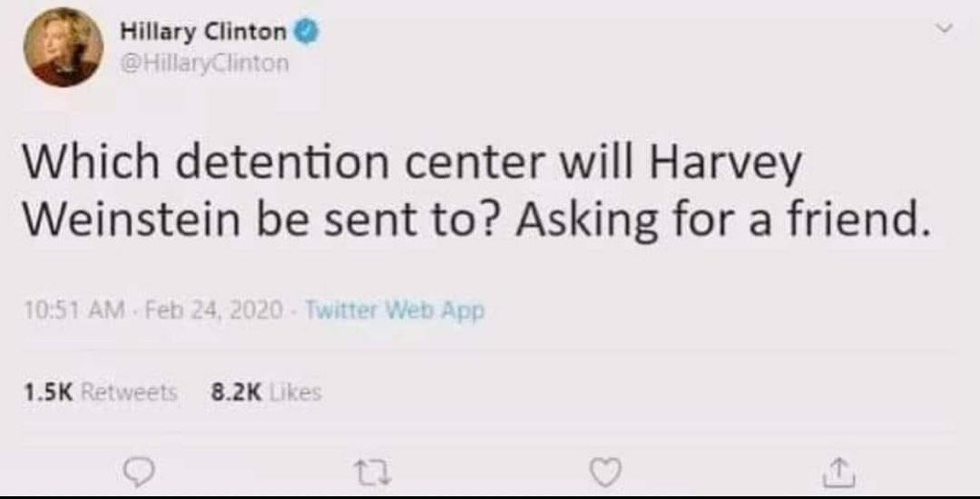View the 1.5K Retweets list

coord(100,393)
